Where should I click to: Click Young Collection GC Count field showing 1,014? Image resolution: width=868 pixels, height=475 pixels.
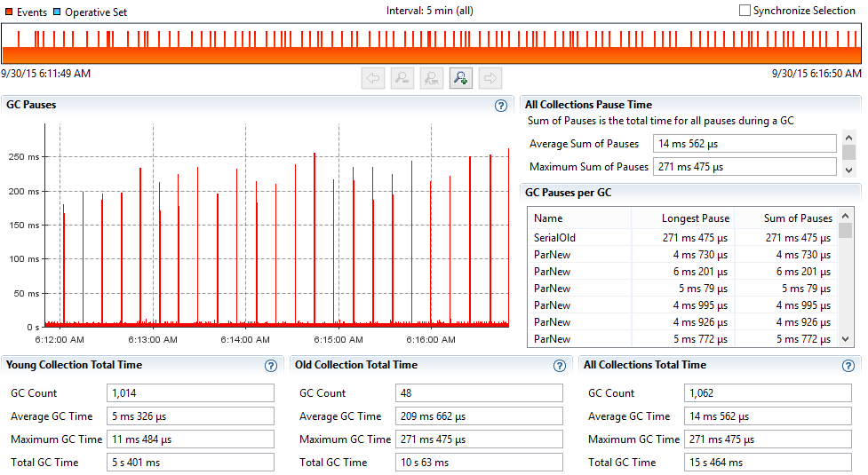click(190, 393)
